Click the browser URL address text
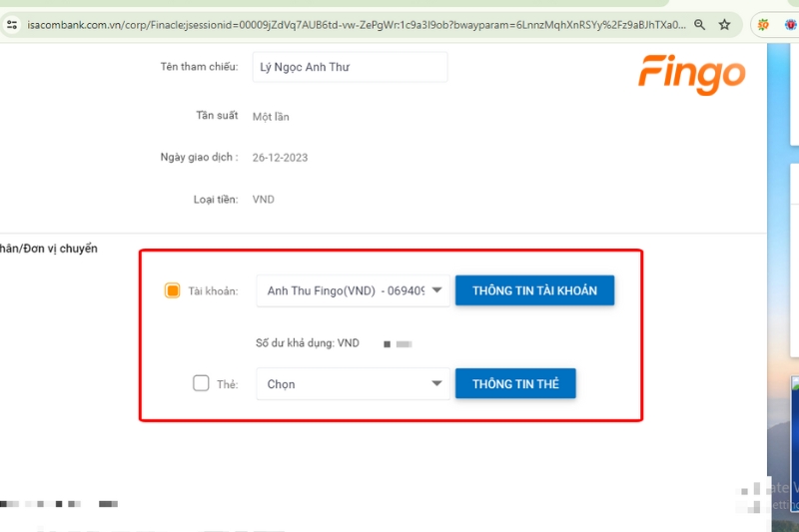Image resolution: width=799 pixels, height=532 pixels. pos(357,24)
